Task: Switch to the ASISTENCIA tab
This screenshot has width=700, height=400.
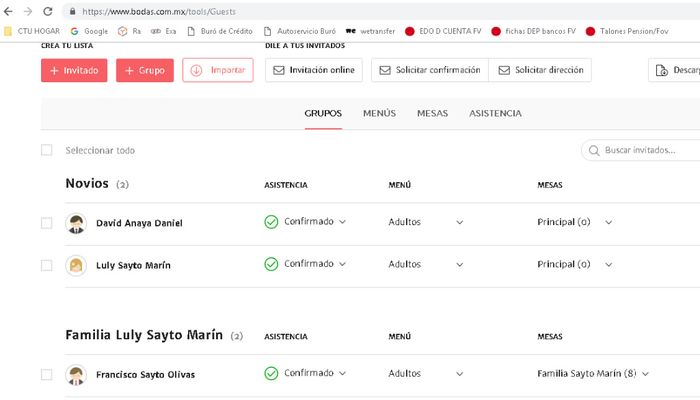Action: pyautogui.click(x=495, y=113)
